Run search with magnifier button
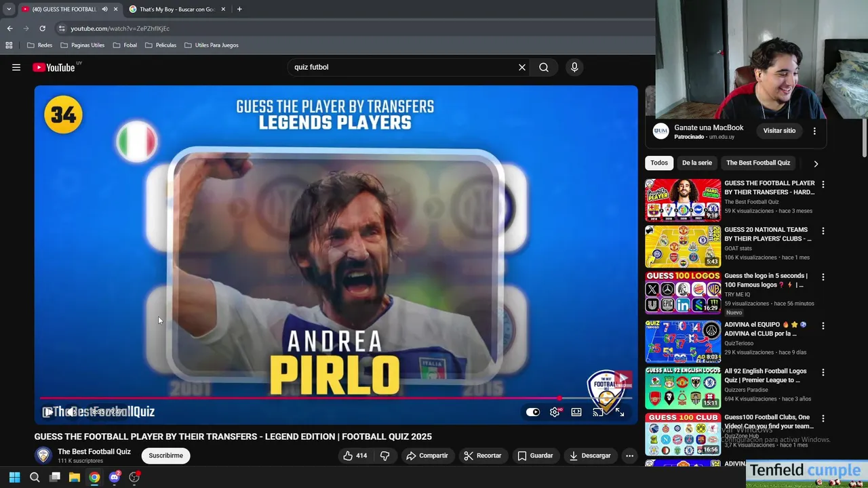Viewport: 868px width, 488px height. tap(544, 67)
